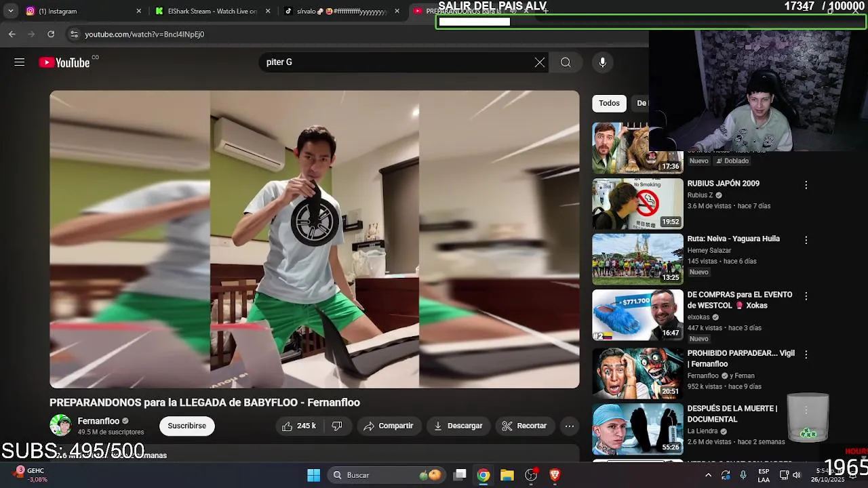Select the Todos filter chip

(609, 103)
